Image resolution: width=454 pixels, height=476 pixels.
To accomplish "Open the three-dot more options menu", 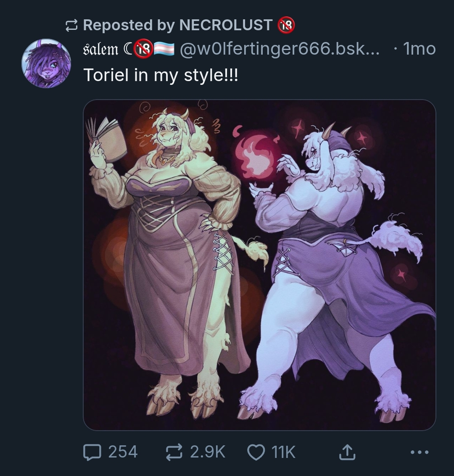I will (x=420, y=452).
